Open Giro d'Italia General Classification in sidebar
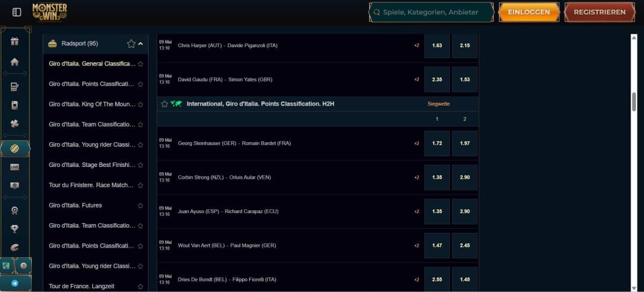Image resolution: width=644 pixels, height=292 pixels. tap(92, 64)
